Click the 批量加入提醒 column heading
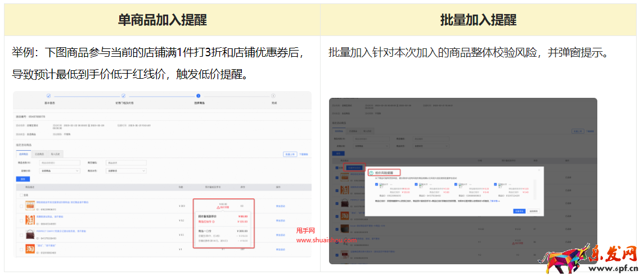644x280 pixels. (478, 20)
